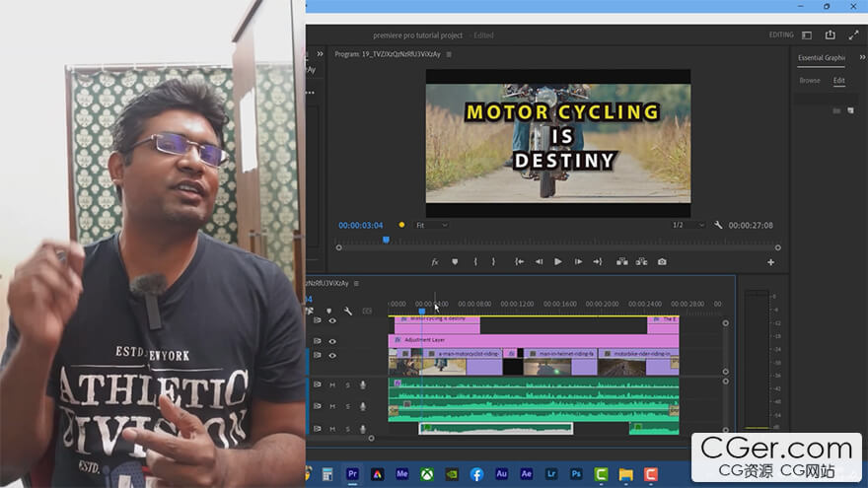The image size is (868, 488).
Task: Solo the third audio track
Action: [347, 429]
